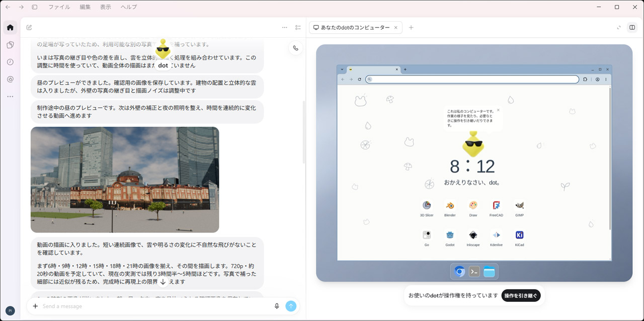
Task: Click the chat scrollbar
Action: pyautogui.click(x=304, y=132)
